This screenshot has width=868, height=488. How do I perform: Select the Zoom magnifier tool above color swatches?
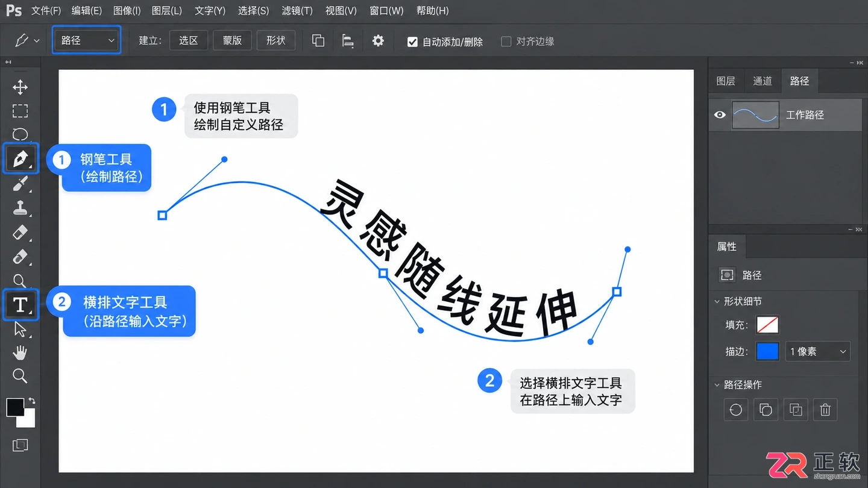pyautogui.click(x=20, y=376)
